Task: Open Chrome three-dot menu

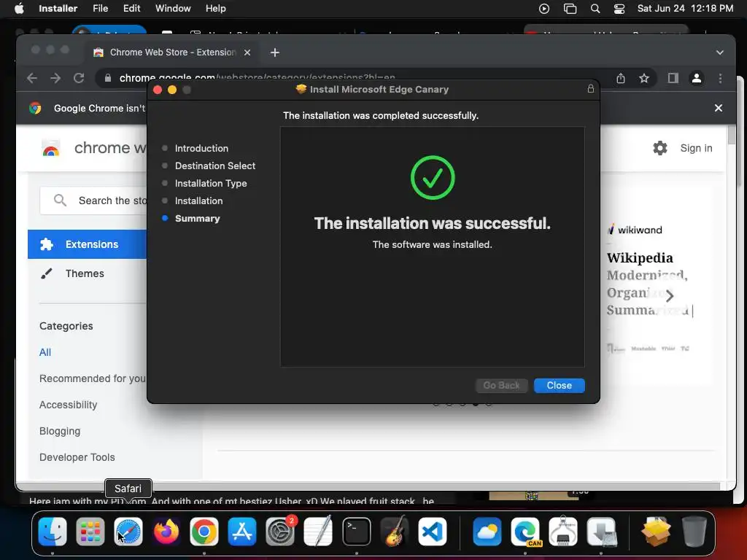Action: (720, 78)
